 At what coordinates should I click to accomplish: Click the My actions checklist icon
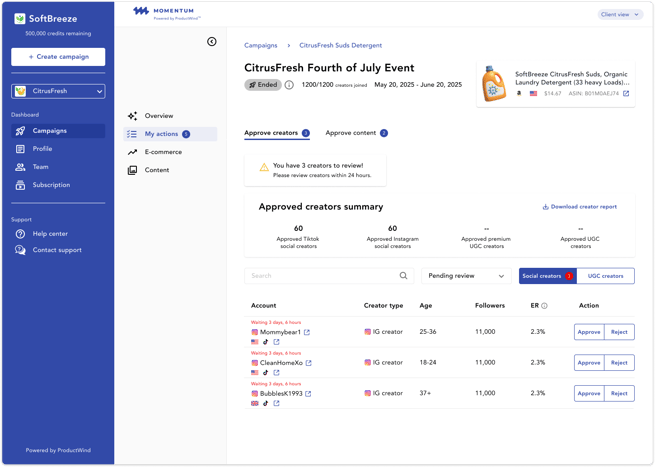pos(132,134)
